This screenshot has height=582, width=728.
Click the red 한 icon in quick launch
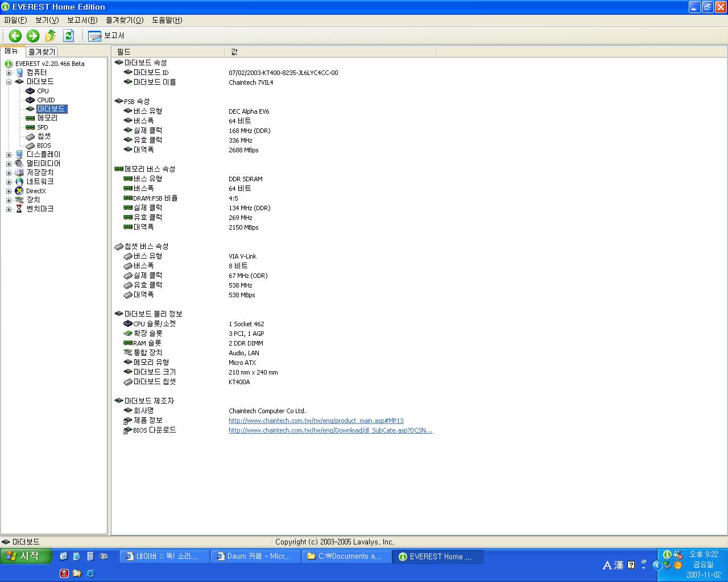[x=64, y=573]
